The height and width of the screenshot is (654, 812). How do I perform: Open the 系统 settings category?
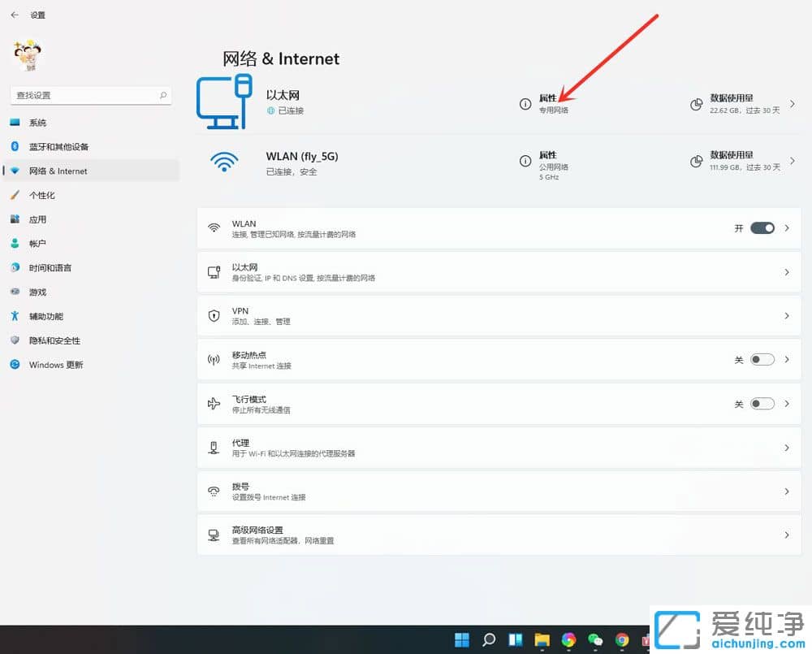(91, 123)
